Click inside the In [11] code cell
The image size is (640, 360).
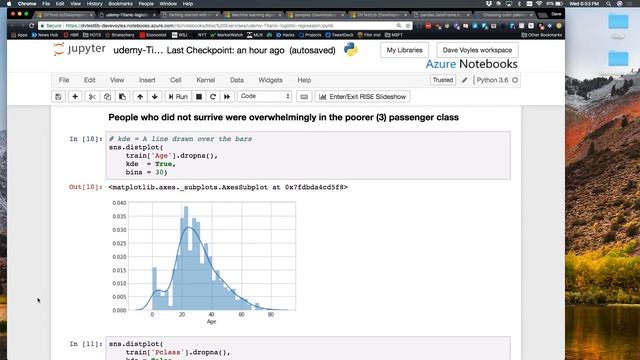pyautogui.click(x=308, y=348)
